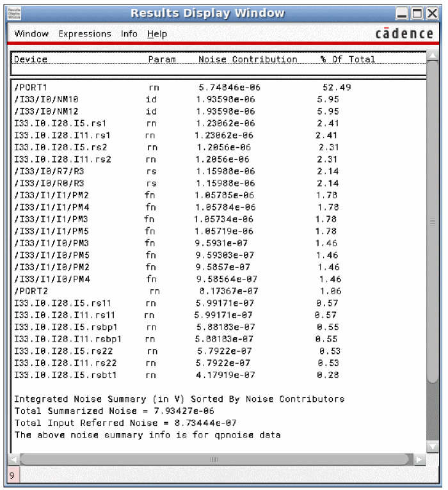Click the 4.17919e-07 noise value
Viewport: 448px width, 490px height.
click(x=225, y=375)
